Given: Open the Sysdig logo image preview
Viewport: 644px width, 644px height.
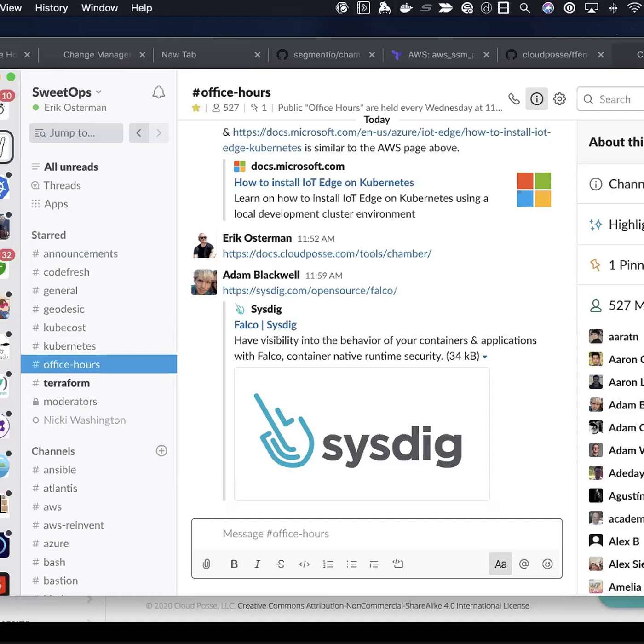Looking at the screenshot, I should (x=362, y=434).
